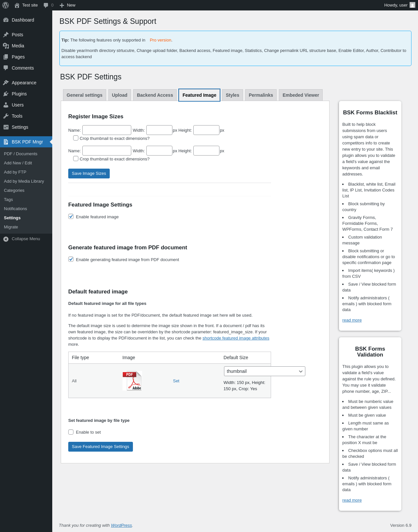The width and height of the screenshot is (418, 532).
Task: Click Save Featured Image Settings button
Action: tap(101, 447)
